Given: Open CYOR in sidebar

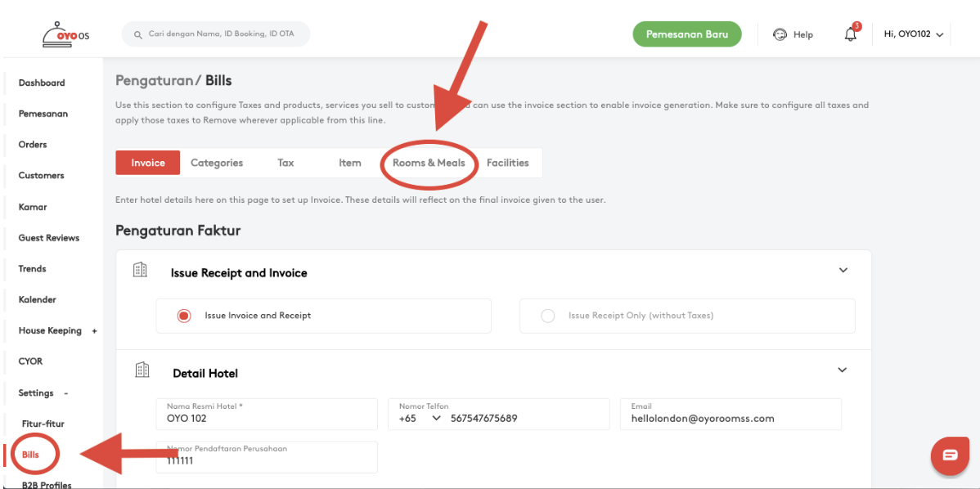Looking at the screenshot, I should [30, 361].
